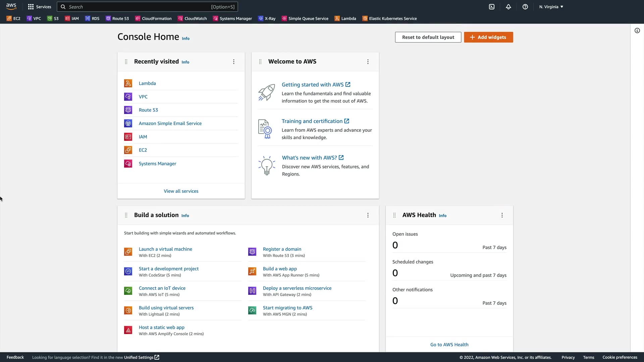Click the Lambda icon in Recently visited
The height and width of the screenshot is (362, 644).
click(128, 83)
